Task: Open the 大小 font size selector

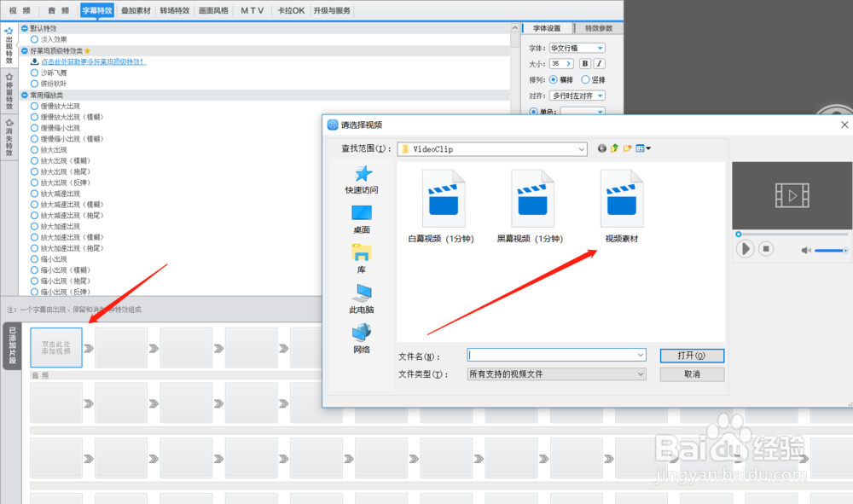Action: pyautogui.click(x=561, y=64)
